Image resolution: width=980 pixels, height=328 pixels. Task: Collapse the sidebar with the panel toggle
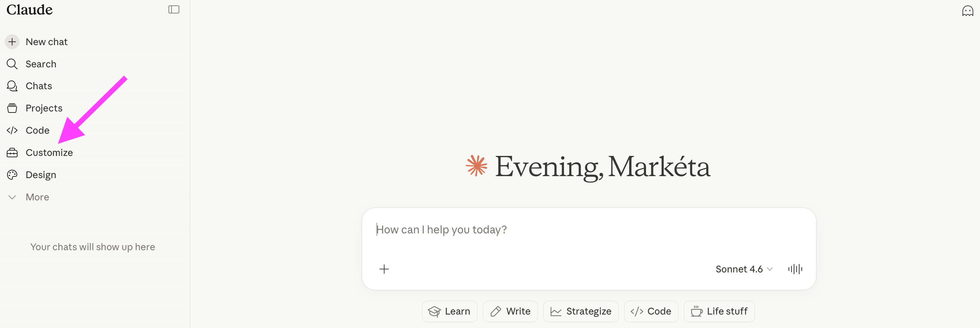[x=174, y=9]
